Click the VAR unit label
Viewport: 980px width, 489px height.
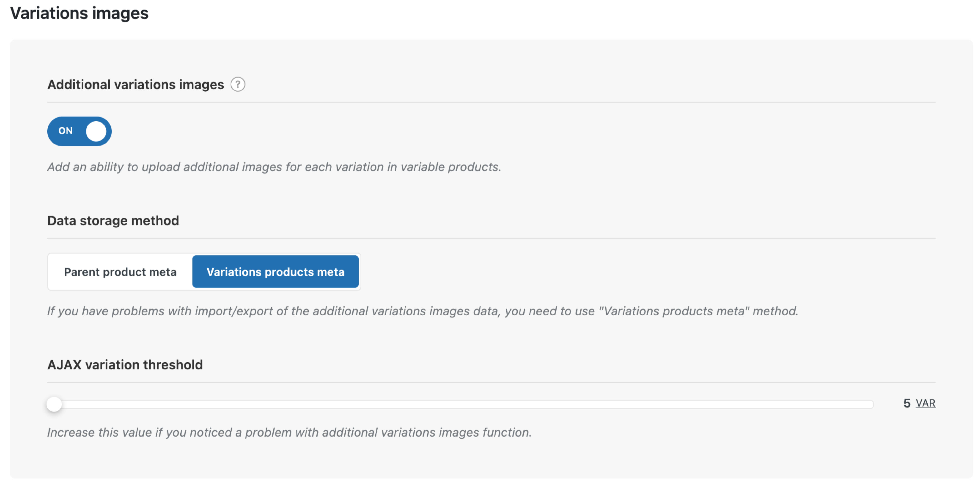925,403
